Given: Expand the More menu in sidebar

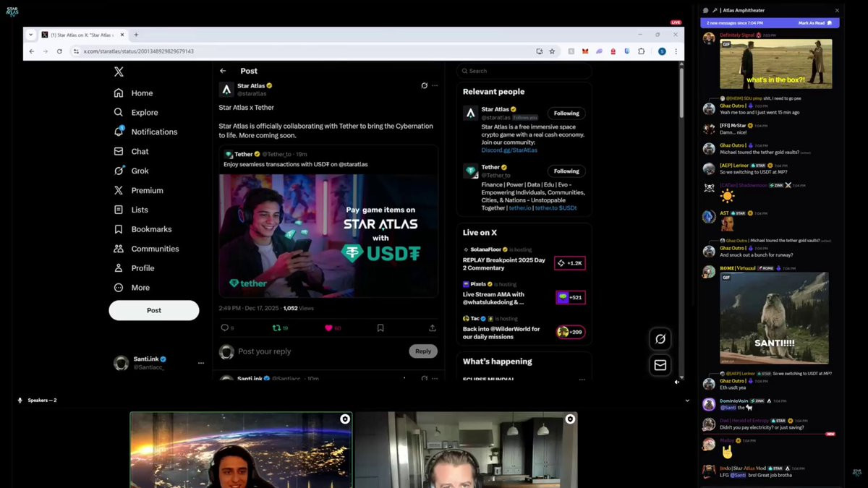Looking at the screenshot, I should [132, 288].
